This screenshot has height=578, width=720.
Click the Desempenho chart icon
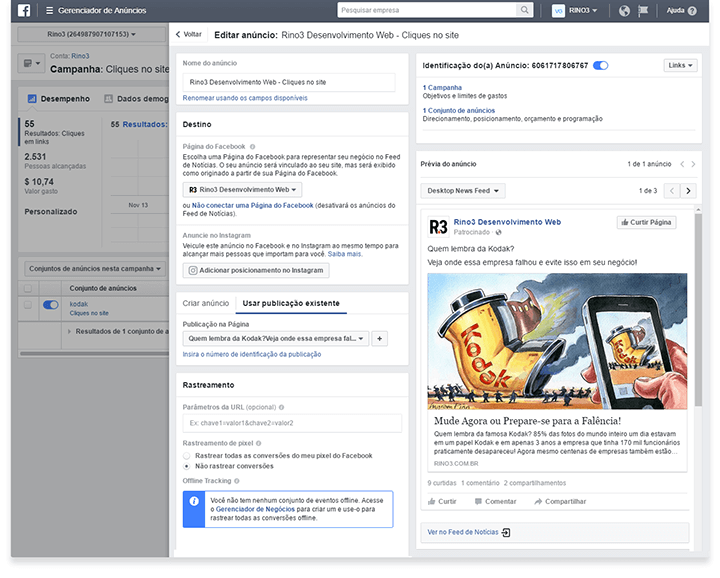pos(32,99)
